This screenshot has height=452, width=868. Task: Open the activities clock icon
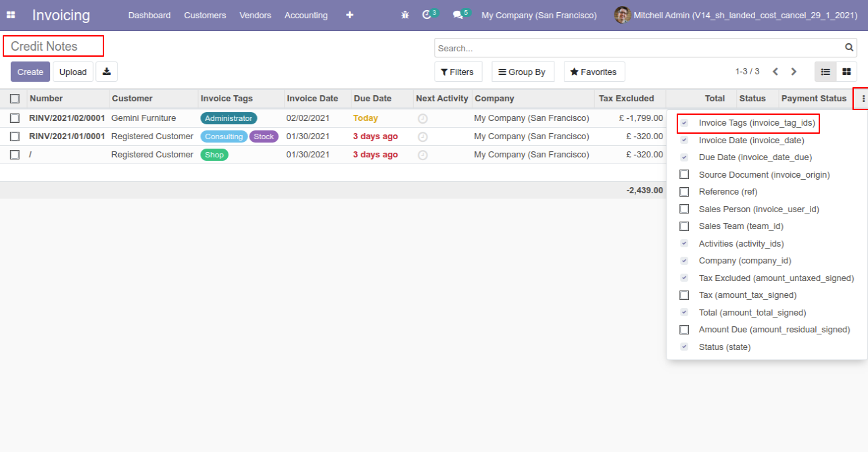[x=427, y=15]
